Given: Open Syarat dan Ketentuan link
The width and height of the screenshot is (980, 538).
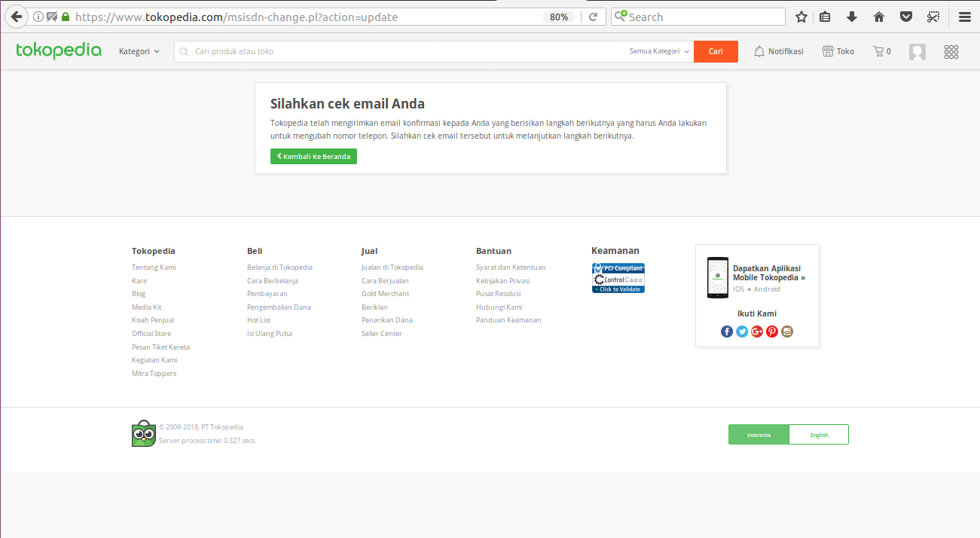Looking at the screenshot, I should (511, 267).
